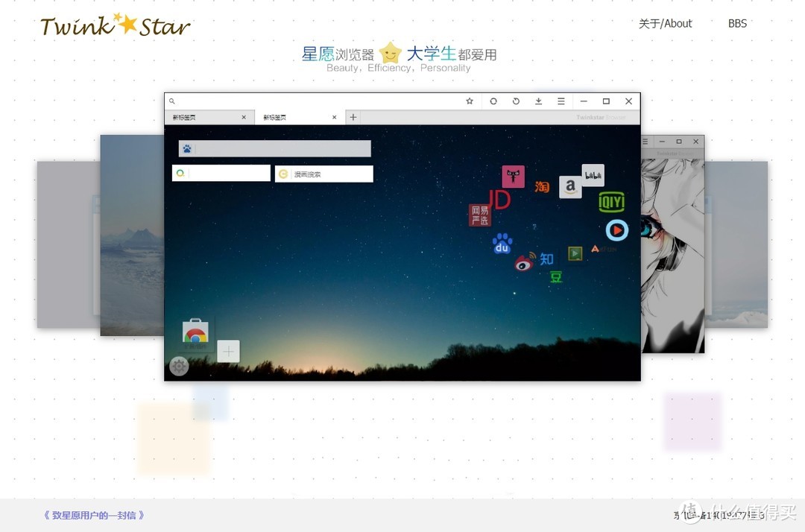Click the 星愿浏览器 headline text

338,54
